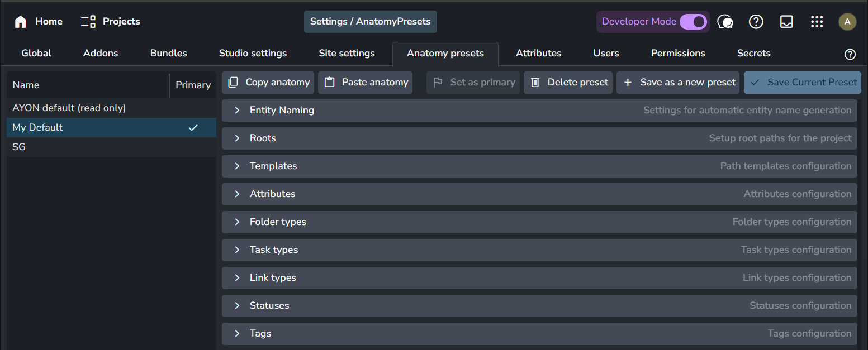Open the chat feedback icon
The width and height of the screenshot is (868, 350).
coord(725,22)
